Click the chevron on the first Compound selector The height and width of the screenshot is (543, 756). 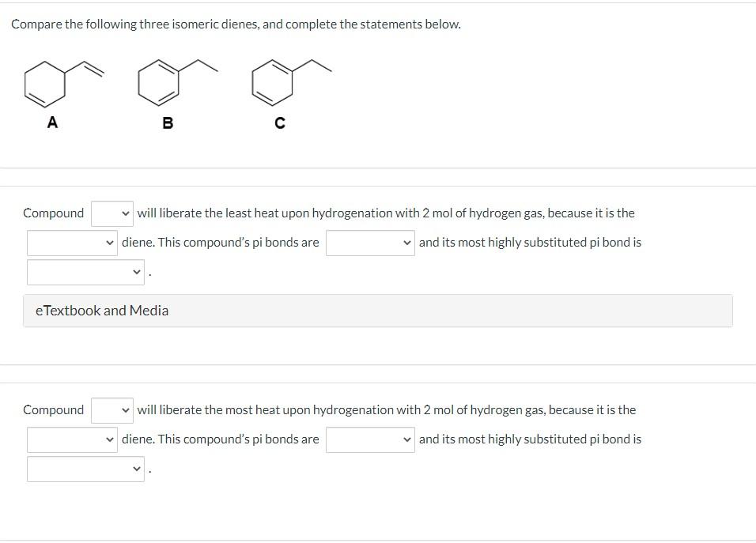(x=125, y=213)
